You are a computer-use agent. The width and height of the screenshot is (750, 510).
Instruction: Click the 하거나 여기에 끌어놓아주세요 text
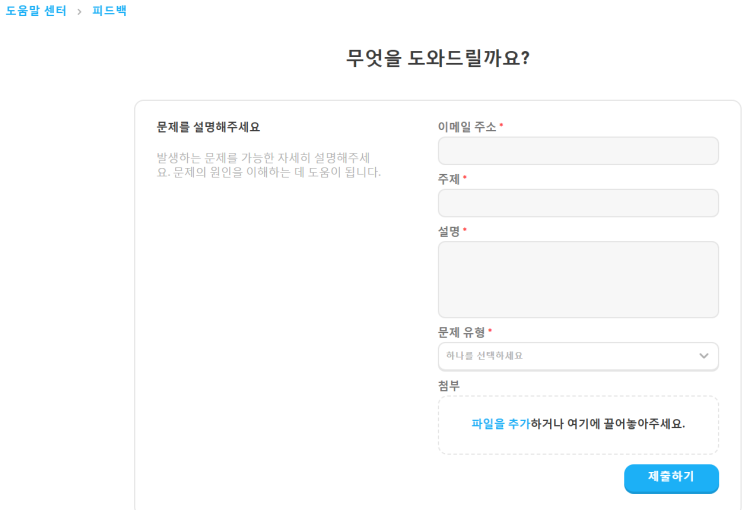pyautogui.click(x=608, y=424)
